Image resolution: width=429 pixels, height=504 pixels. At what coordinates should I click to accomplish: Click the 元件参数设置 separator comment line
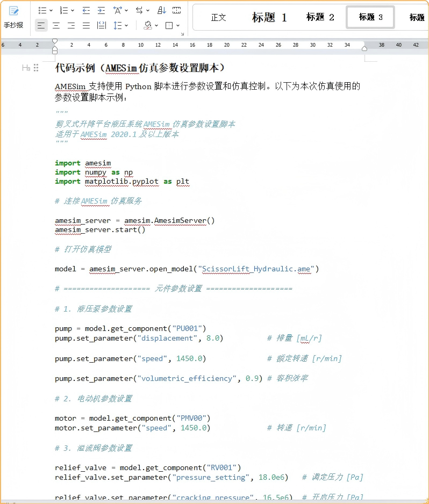[174, 289]
